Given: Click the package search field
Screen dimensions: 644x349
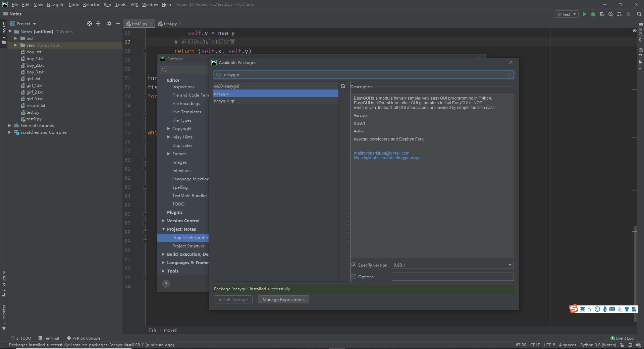Looking at the screenshot, I should point(364,75).
